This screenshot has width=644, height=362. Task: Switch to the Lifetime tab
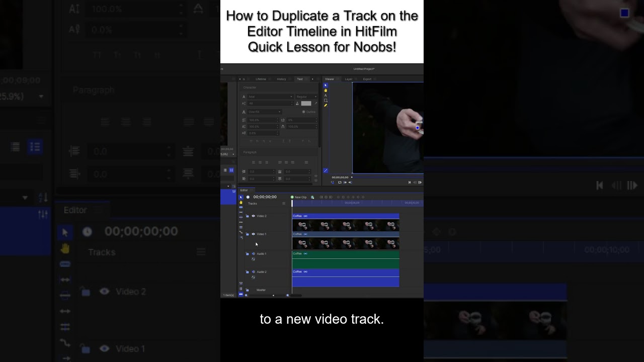pyautogui.click(x=261, y=79)
